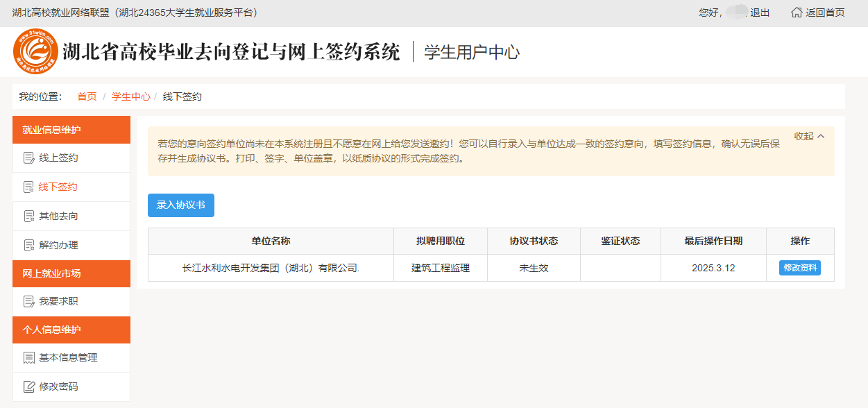Collapse the 个人信息维护 sidebar section
Image resolution: width=868 pixels, height=408 pixels.
click(71, 330)
